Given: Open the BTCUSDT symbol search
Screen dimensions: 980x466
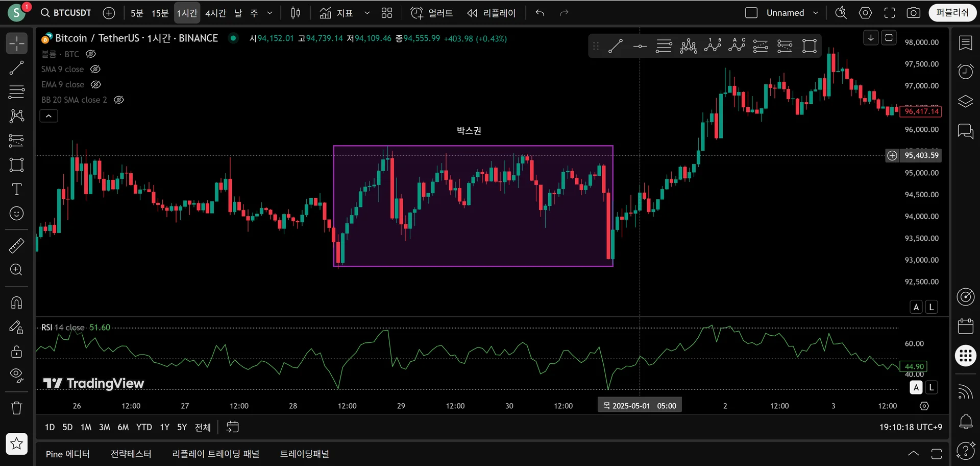Looking at the screenshot, I should point(66,13).
